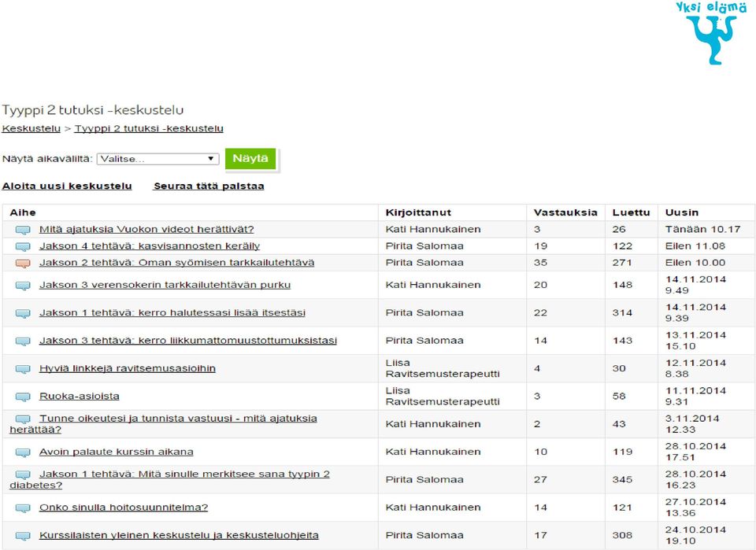Open the Ruoka-asioista topic
The height and width of the screenshot is (550, 756).
pos(79,397)
